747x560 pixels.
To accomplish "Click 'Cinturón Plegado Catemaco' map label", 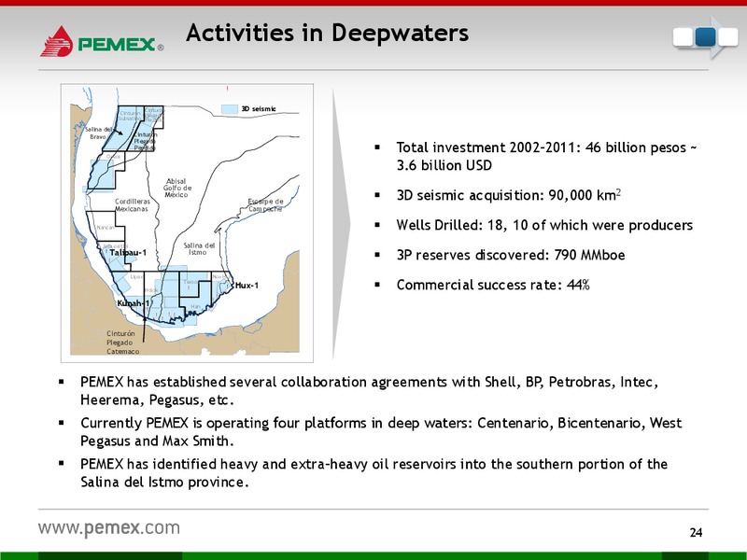I will pyautogui.click(x=123, y=343).
